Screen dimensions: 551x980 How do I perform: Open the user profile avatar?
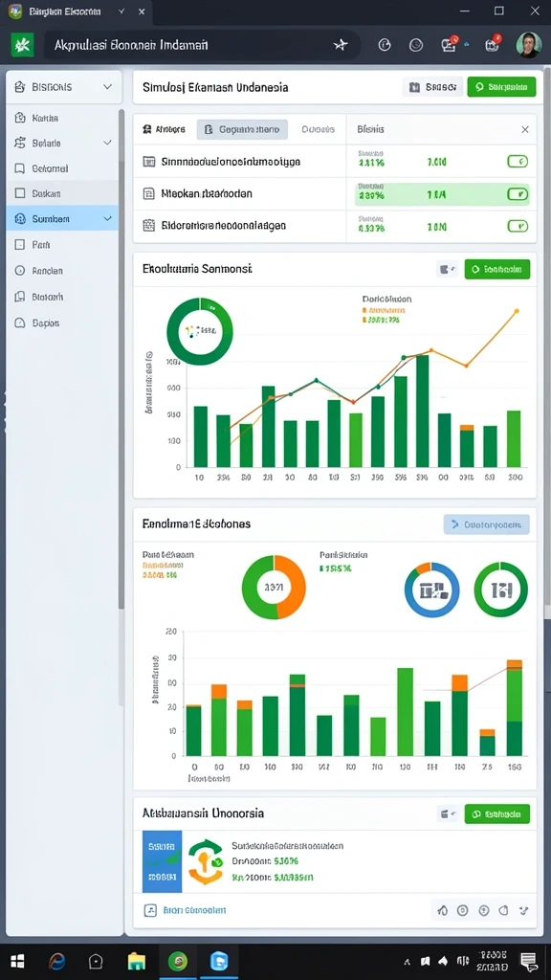coord(528,45)
